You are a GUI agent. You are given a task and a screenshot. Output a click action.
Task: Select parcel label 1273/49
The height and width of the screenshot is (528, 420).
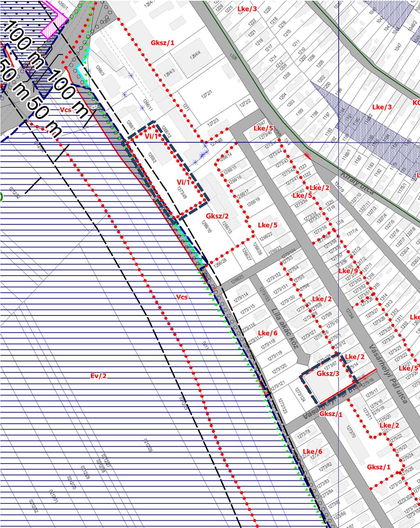coord(182,192)
